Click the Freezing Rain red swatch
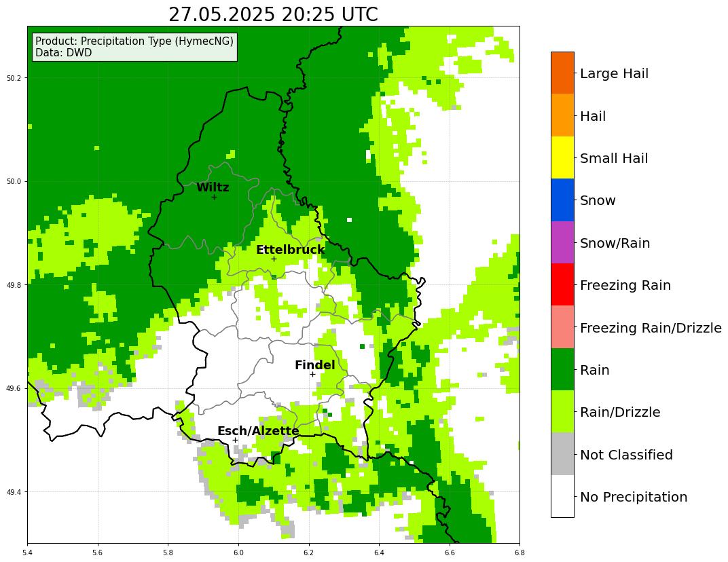This screenshot has height=562, width=728. click(562, 284)
